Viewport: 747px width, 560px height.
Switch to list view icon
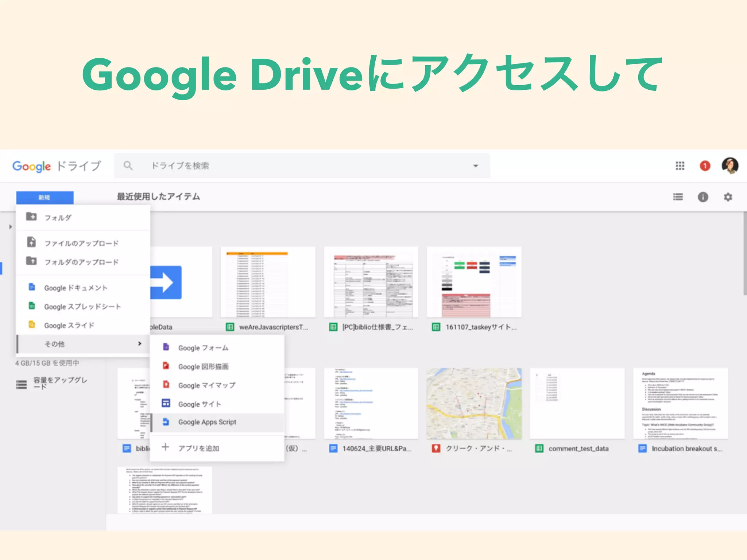(x=678, y=197)
